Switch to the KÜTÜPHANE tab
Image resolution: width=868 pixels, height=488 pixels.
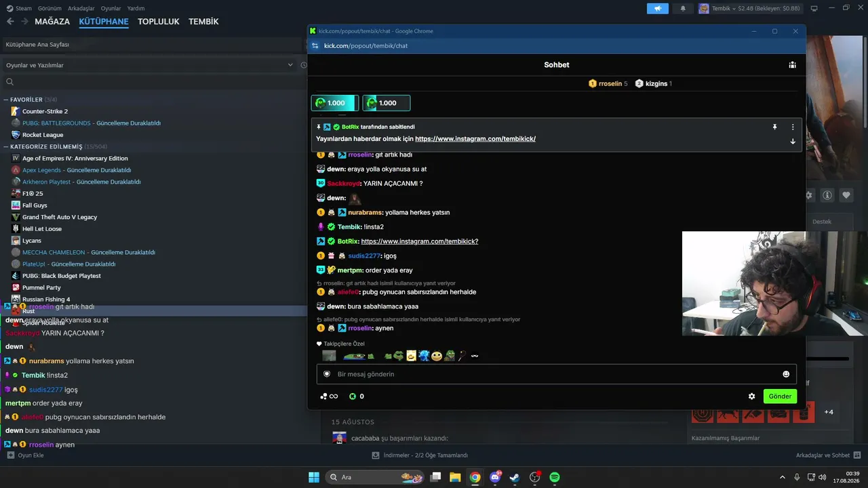[x=104, y=22]
